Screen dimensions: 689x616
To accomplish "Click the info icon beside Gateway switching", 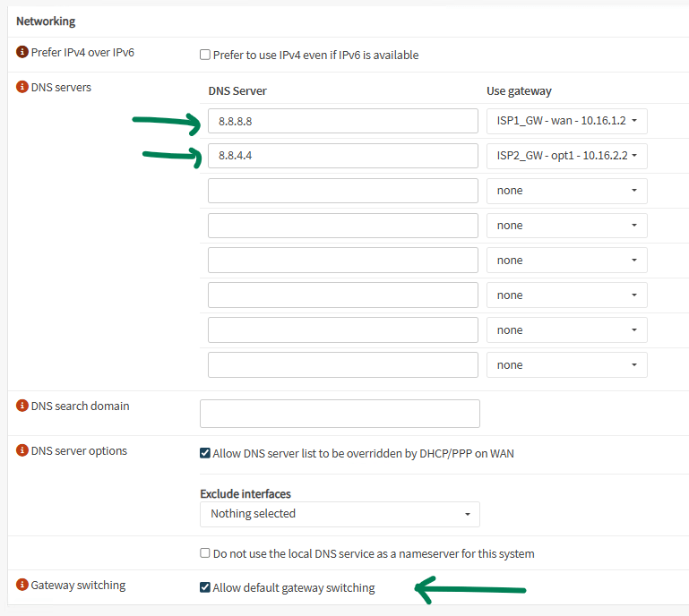I will [22, 586].
